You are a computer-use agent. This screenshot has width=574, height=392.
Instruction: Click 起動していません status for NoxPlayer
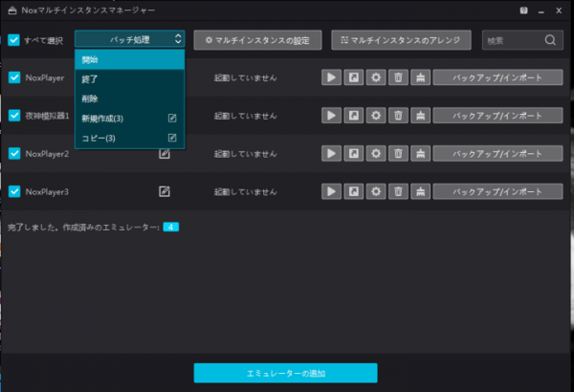[246, 77]
